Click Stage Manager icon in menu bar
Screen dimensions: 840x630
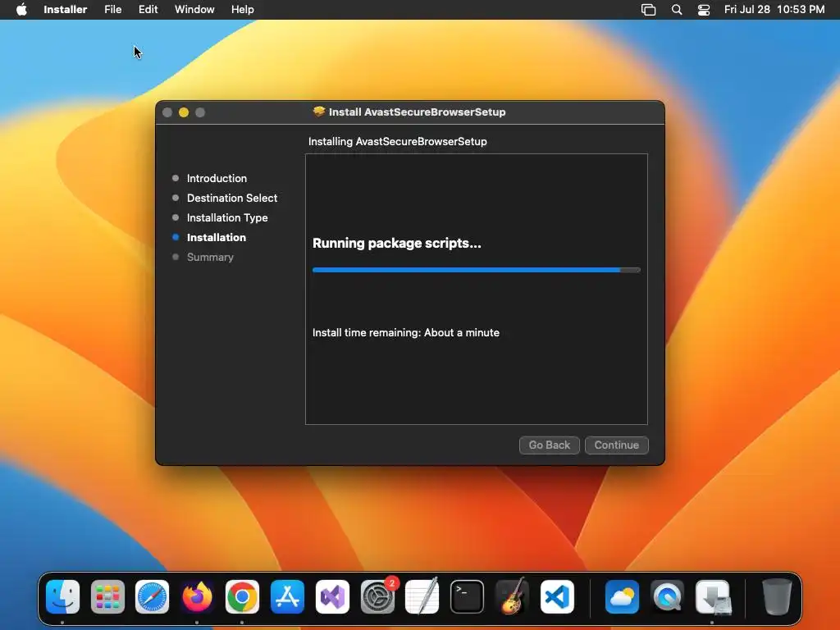(x=648, y=10)
